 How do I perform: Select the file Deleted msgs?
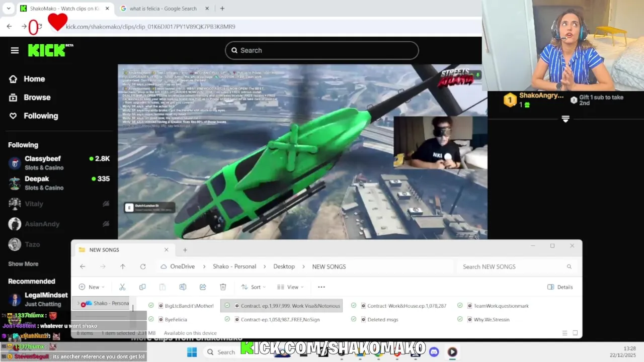(375, 319)
